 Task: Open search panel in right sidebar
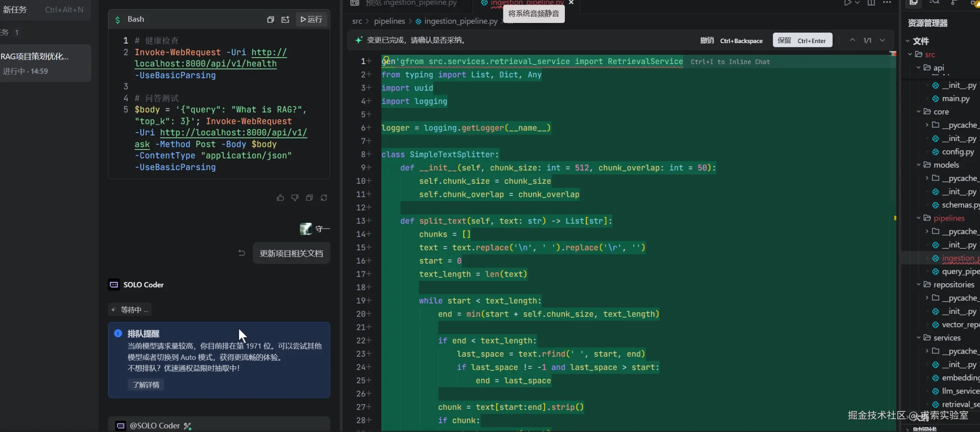tap(934, 3)
